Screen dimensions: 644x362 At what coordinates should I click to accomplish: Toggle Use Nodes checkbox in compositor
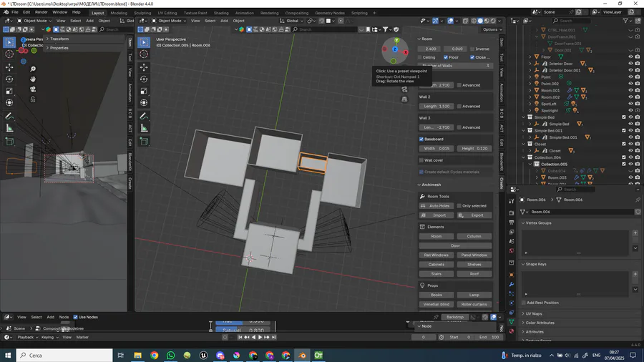pos(76,317)
